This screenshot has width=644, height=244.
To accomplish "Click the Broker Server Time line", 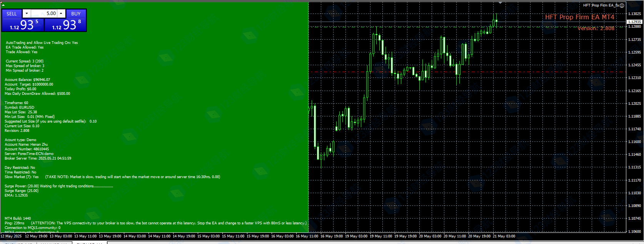I will [x=38, y=158].
